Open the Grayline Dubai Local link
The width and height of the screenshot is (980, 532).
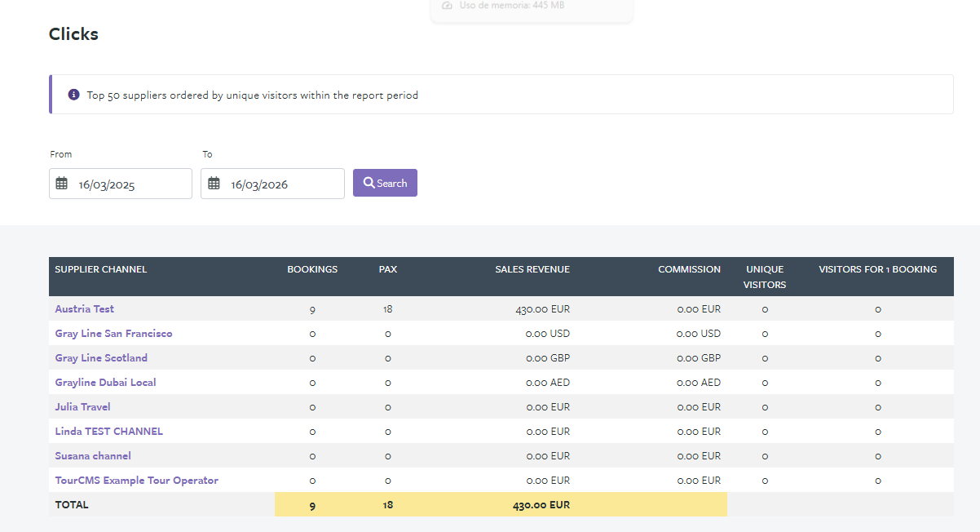(x=106, y=383)
